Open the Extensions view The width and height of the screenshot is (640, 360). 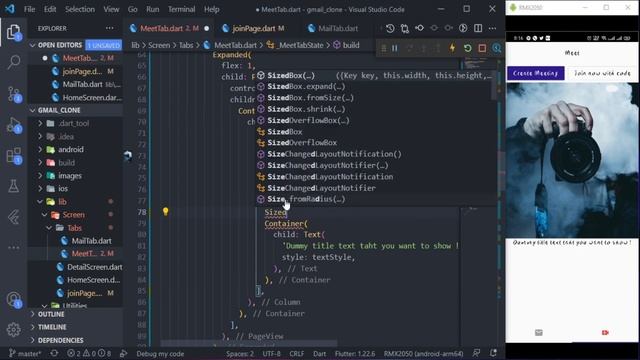[x=13, y=156]
